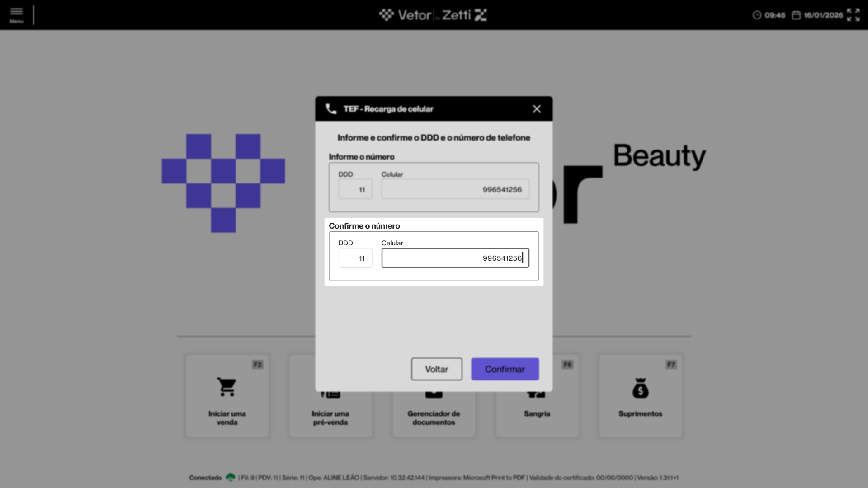Open the Gerenciador de documentos tile

pos(433,417)
